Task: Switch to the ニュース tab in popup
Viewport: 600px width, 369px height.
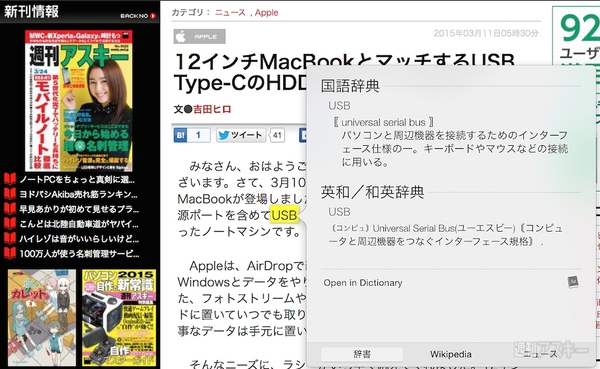Action: pyautogui.click(x=540, y=354)
